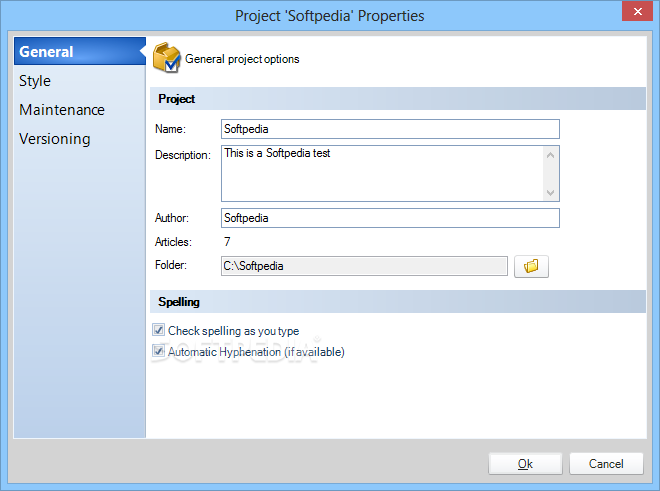Click the Cancel button
This screenshot has width=660, height=491.
tap(606, 464)
